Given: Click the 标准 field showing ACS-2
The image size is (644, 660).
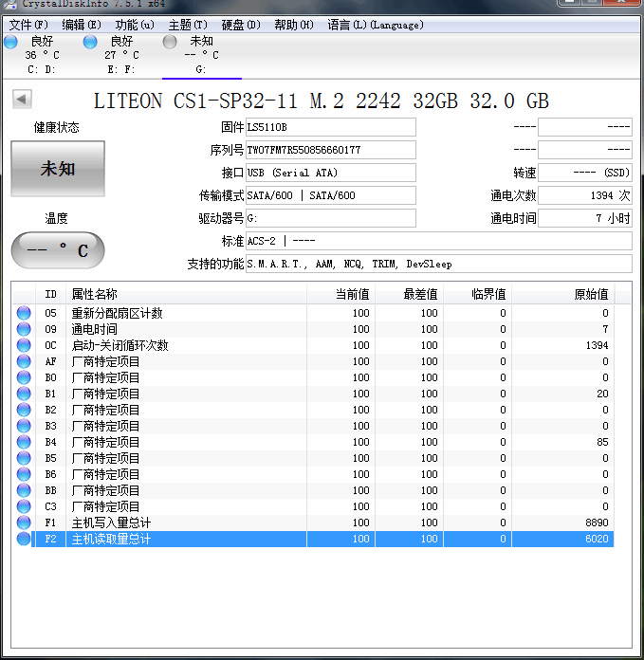Looking at the screenshot, I should 438,241.
